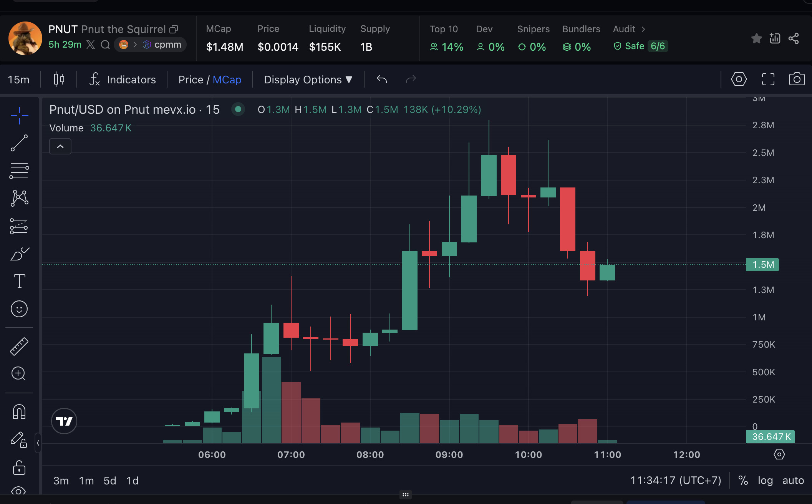Undo the last chart action
The image size is (812, 504).
pyautogui.click(x=382, y=79)
